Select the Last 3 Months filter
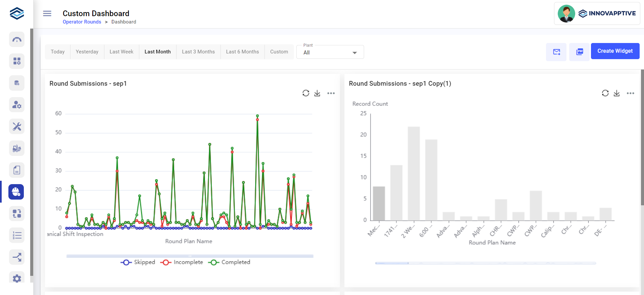 198,52
